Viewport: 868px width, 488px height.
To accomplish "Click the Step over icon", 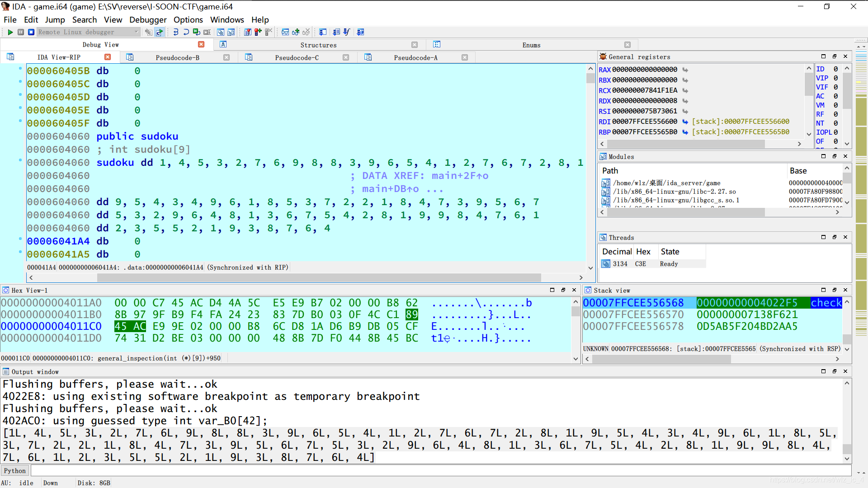I will coord(186,32).
